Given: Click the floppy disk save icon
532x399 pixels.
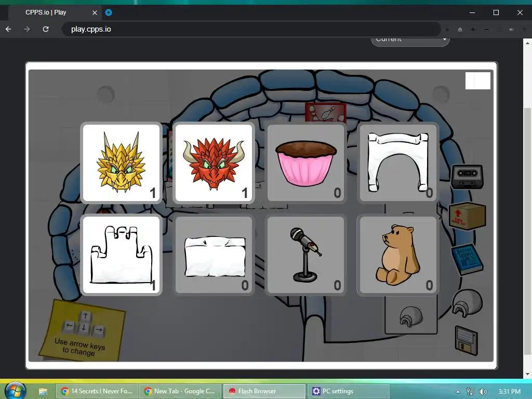Looking at the screenshot, I should [466, 340].
